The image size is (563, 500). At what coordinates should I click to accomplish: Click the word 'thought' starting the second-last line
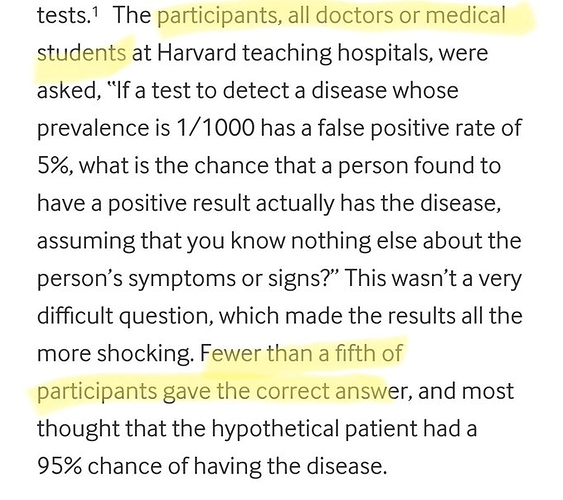(x=78, y=429)
